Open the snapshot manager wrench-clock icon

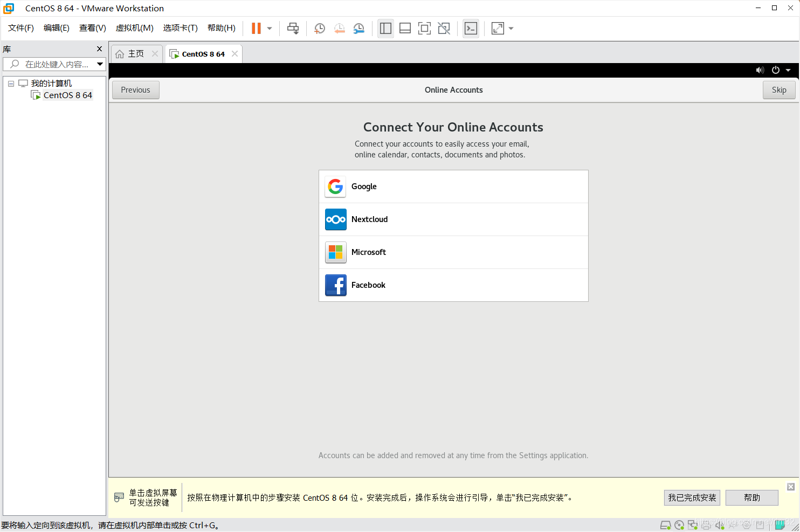[x=358, y=29]
